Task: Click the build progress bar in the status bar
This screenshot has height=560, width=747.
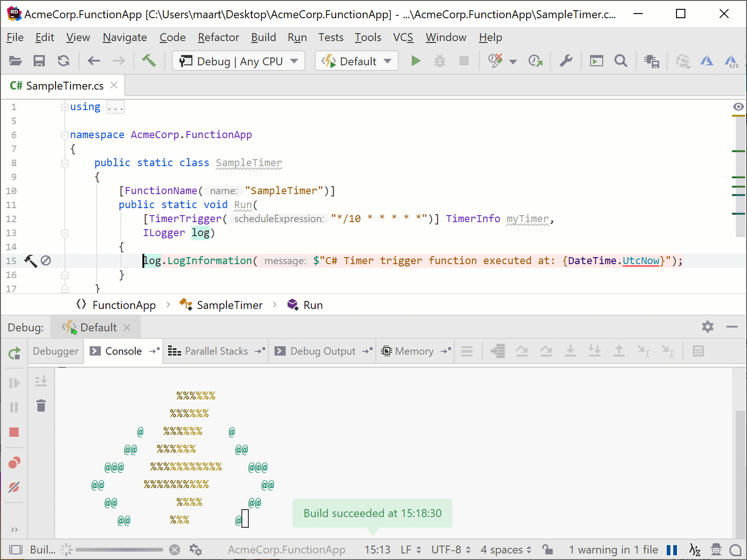Action: click(x=119, y=550)
